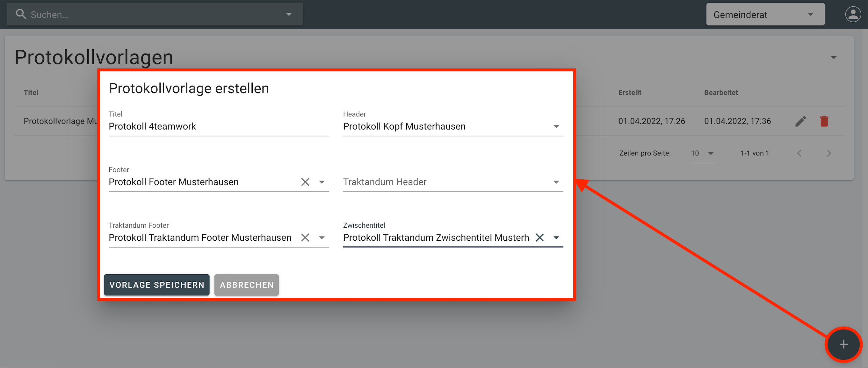Click the plus floating action button
The height and width of the screenshot is (368, 868).
843,344
